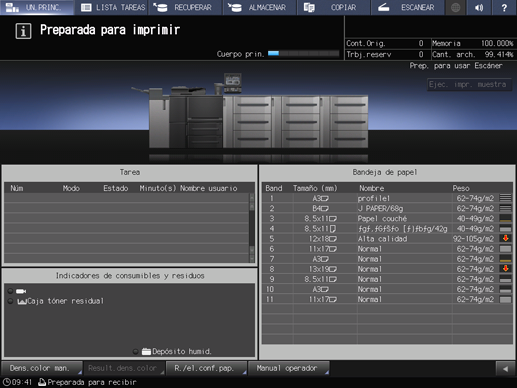This screenshot has height=388, width=517.
Task: Click the red down-arrow icon on tray 5
Action: click(x=505, y=238)
